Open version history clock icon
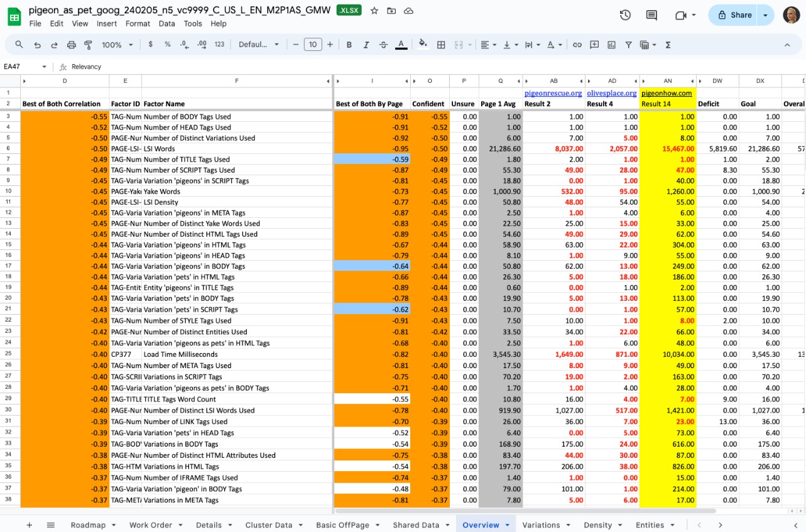The image size is (806, 532). point(624,15)
